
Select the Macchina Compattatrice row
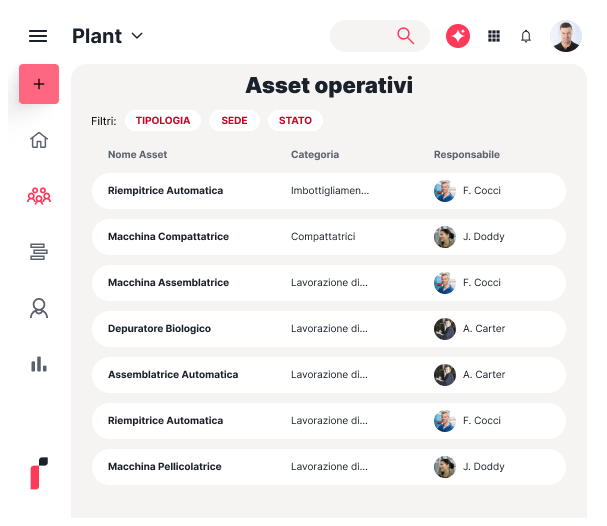pos(328,237)
